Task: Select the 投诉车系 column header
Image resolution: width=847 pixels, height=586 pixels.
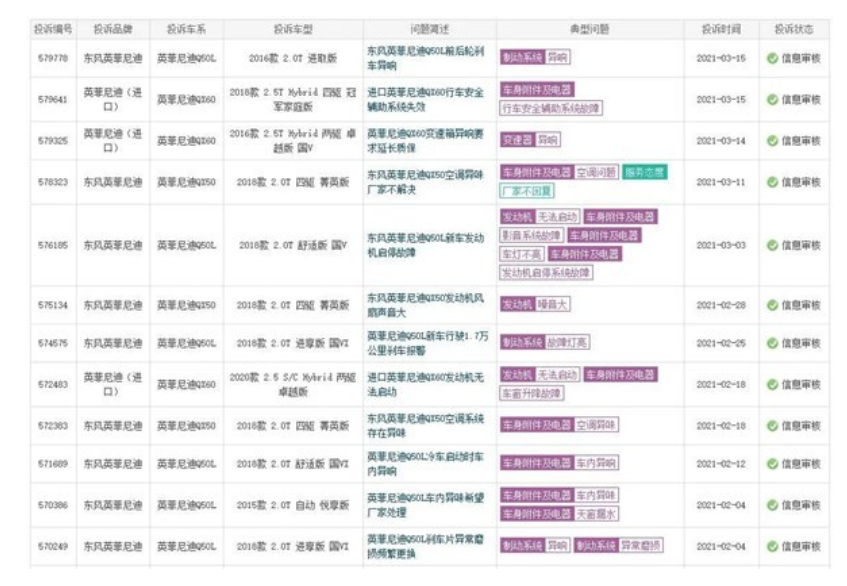Action: [186, 29]
